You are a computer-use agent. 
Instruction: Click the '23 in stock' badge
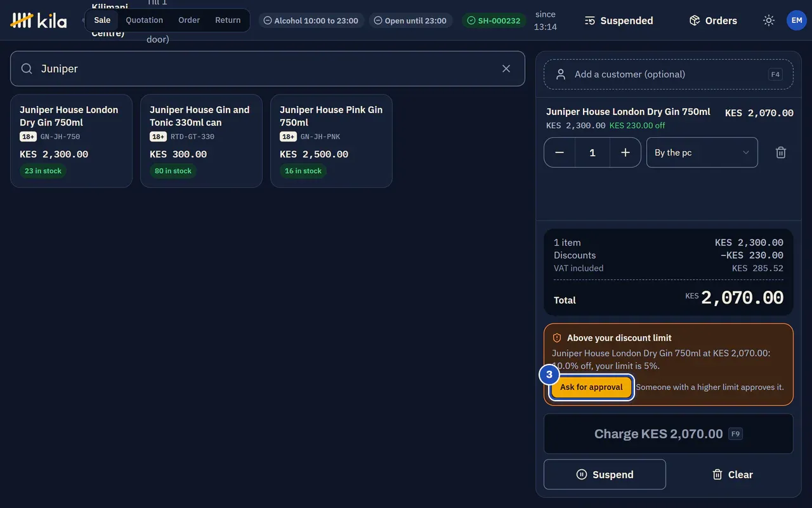(x=43, y=171)
